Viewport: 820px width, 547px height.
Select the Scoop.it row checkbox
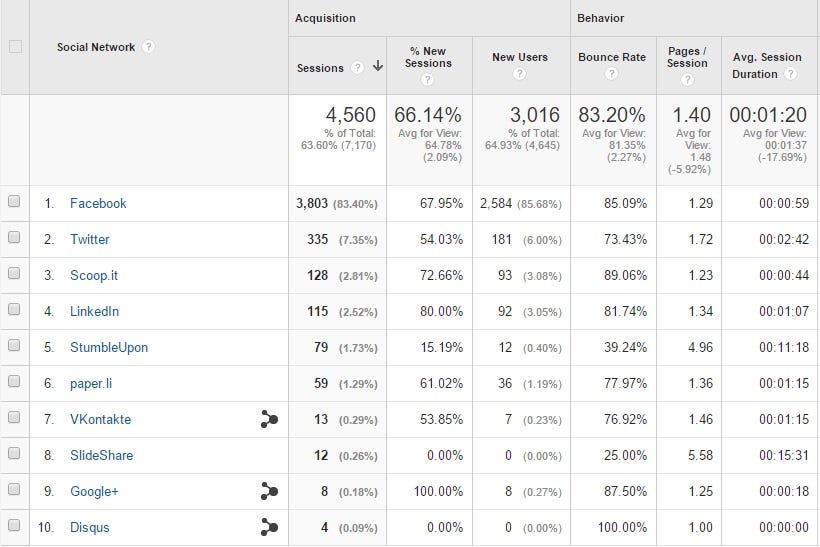14,273
